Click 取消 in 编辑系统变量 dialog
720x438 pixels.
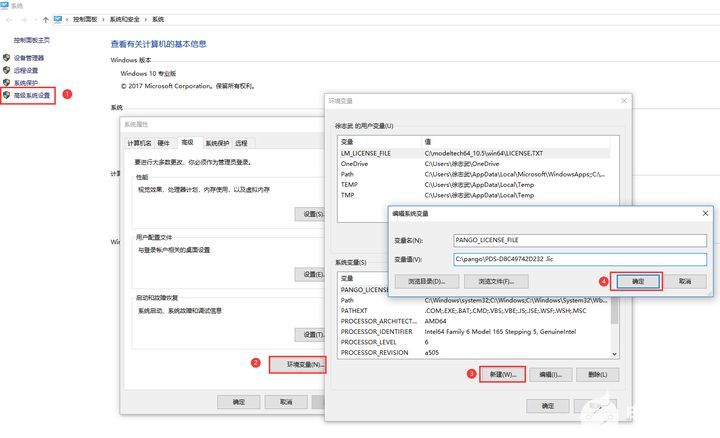(x=685, y=281)
